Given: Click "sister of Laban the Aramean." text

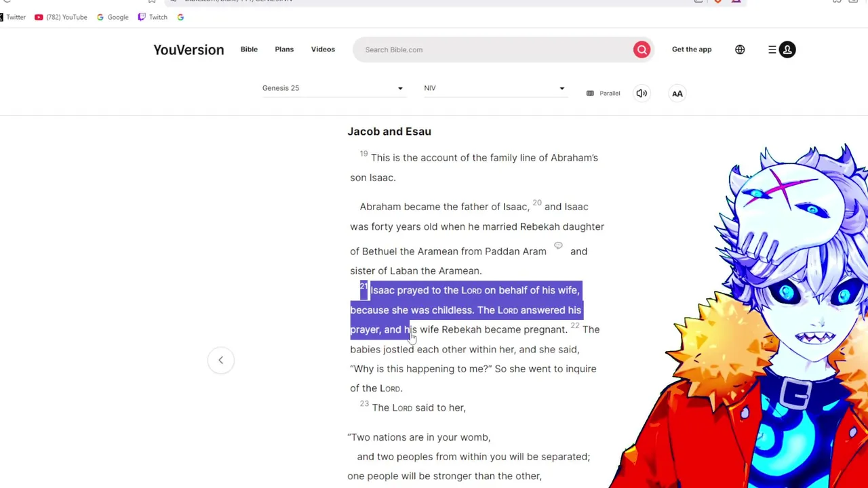Looking at the screenshot, I should point(416,270).
